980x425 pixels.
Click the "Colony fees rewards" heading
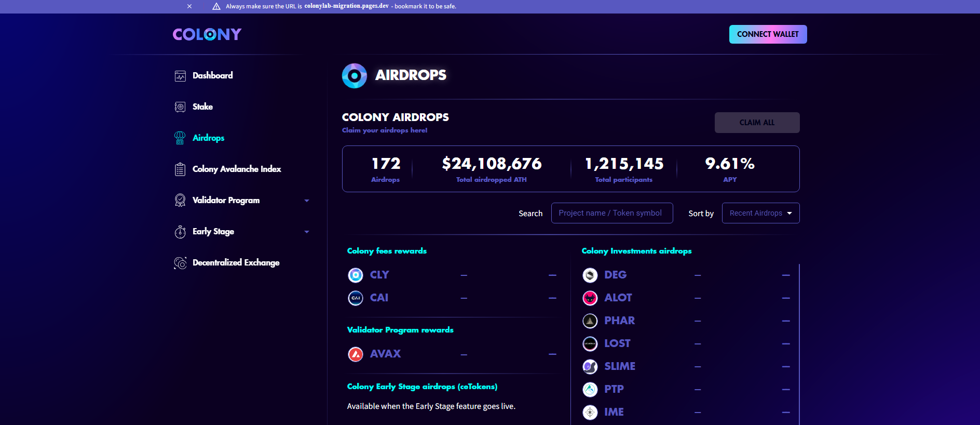click(387, 251)
